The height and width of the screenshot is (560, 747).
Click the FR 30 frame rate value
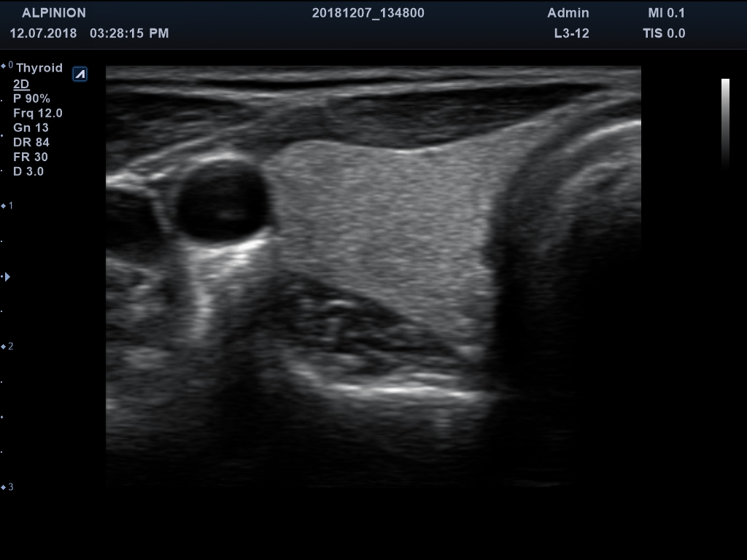[x=31, y=157]
